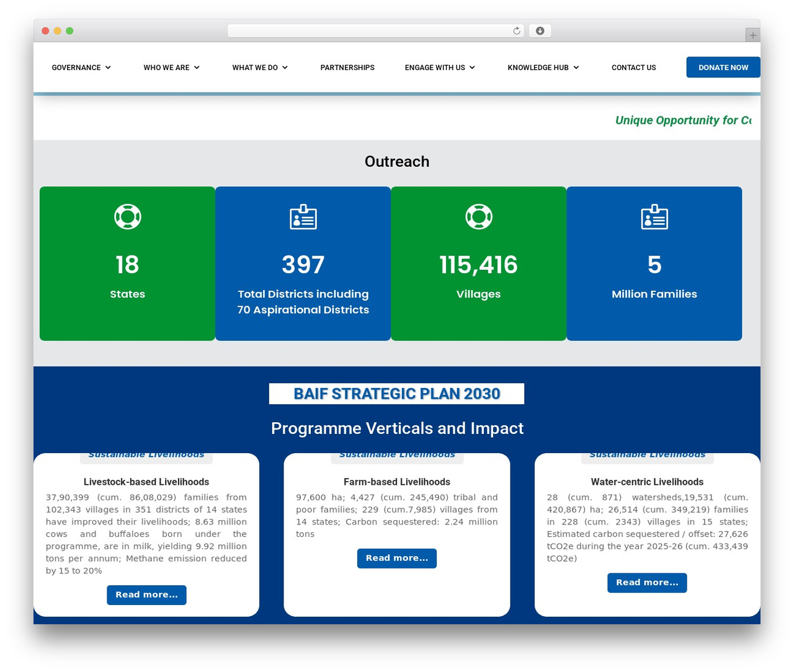Screen dimensions: 794x672
Task: Select the 397 Total Districts card
Action: 303,263
